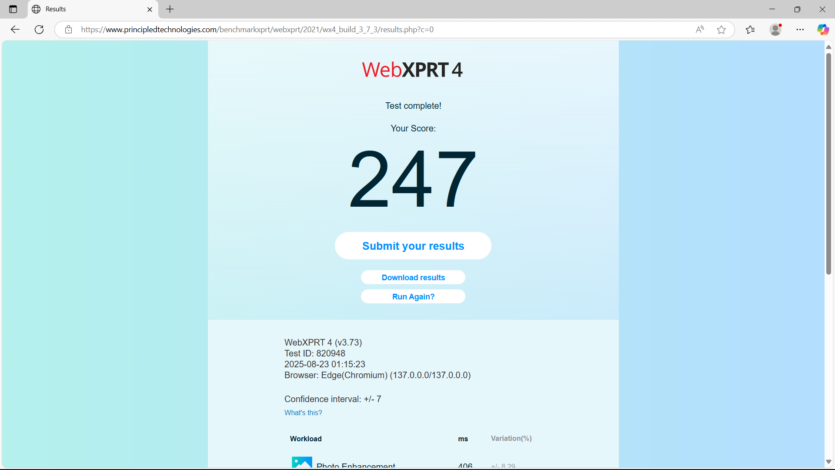The width and height of the screenshot is (835, 470).
Task: Click the Variation(%) column header
Action: coord(511,439)
